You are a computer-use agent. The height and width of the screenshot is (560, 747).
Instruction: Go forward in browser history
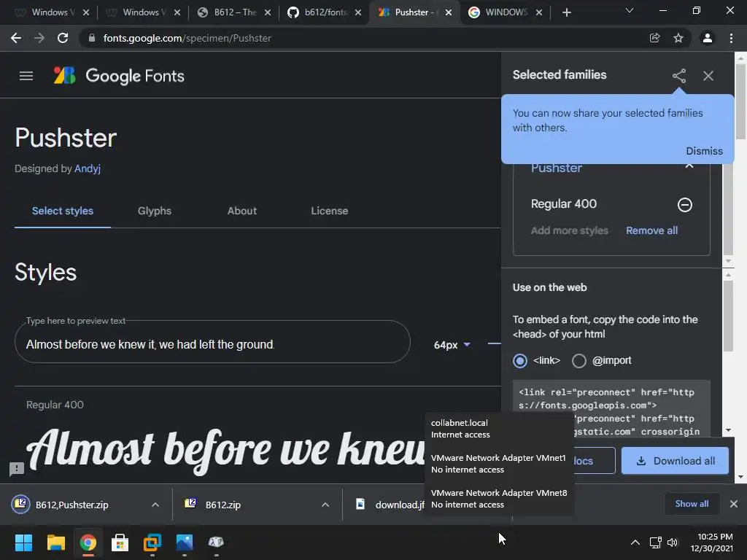(39, 38)
